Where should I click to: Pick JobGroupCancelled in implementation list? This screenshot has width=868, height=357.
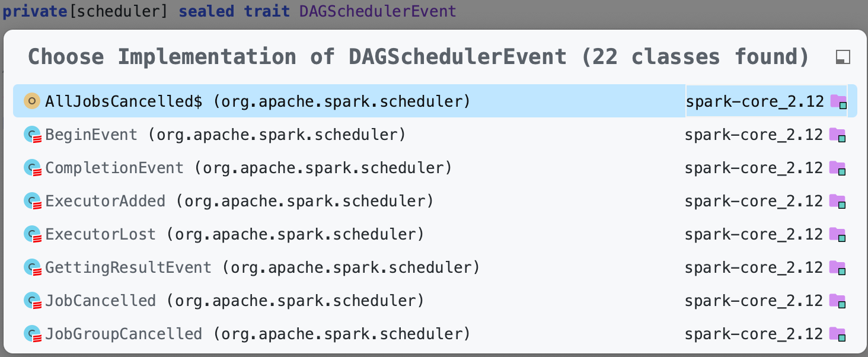435,334
